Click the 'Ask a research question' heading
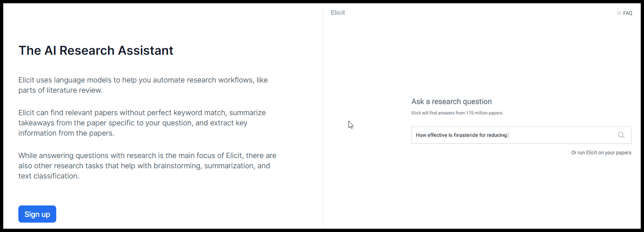This screenshot has height=232, width=644. (x=451, y=102)
